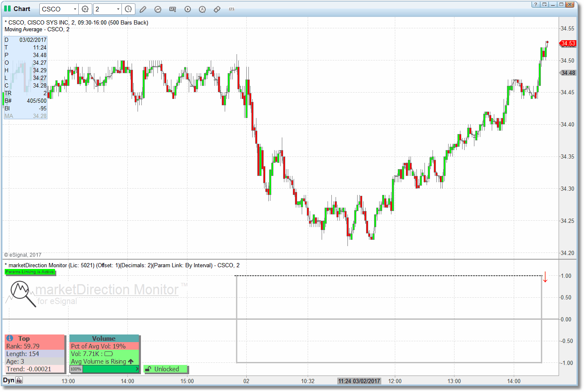
Task: Click the gray 34.48 price marker
Action: (568, 73)
